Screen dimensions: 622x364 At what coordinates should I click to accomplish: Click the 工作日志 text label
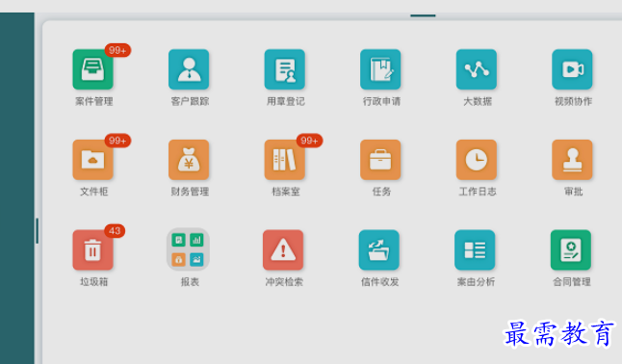click(x=478, y=192)
